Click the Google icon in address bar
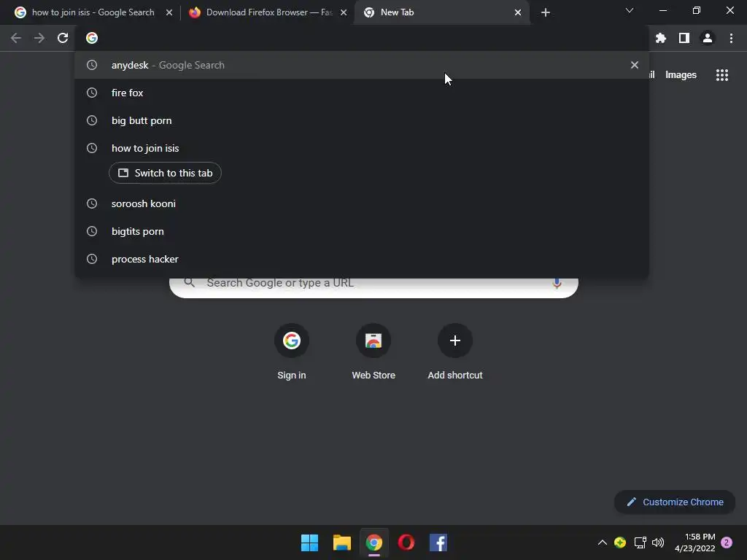 point(92,38)
